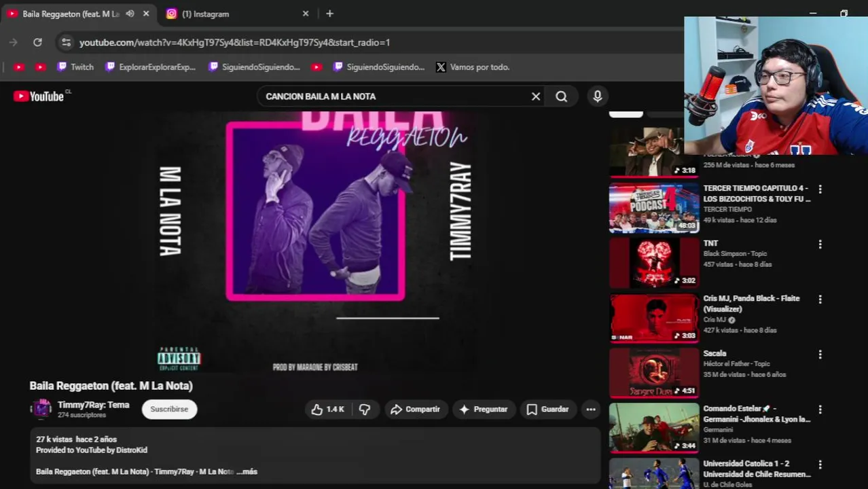Screen dimensions: 868x489
Task: Switch to the Instagram tab
Action: [237, 14]
